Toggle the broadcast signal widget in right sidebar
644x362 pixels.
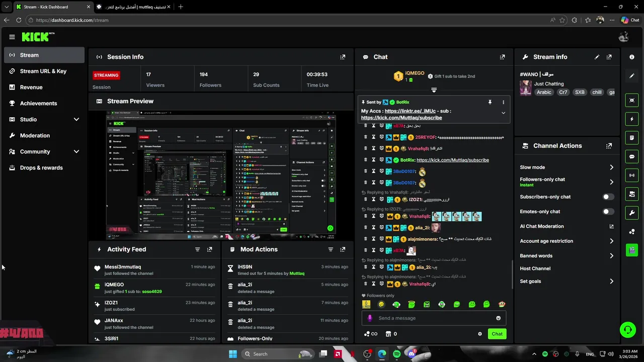632,175
